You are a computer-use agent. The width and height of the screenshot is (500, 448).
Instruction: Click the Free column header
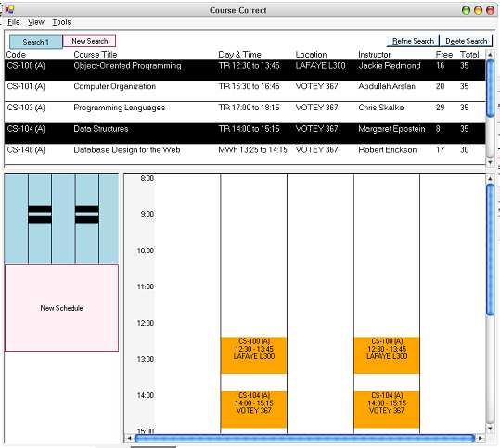click(x=444, y=55)
